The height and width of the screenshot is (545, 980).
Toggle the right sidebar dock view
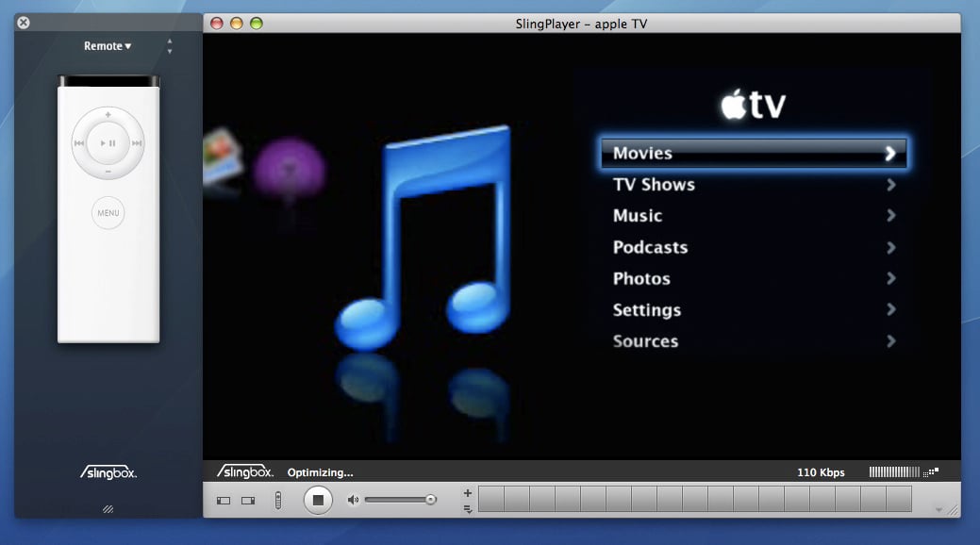tap(247, 501)
